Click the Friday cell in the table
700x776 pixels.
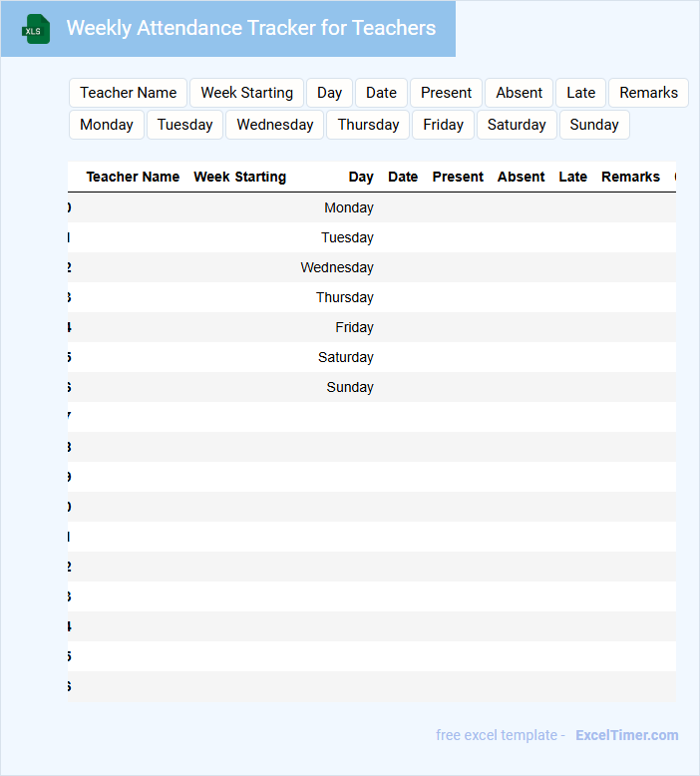[354, 327]
